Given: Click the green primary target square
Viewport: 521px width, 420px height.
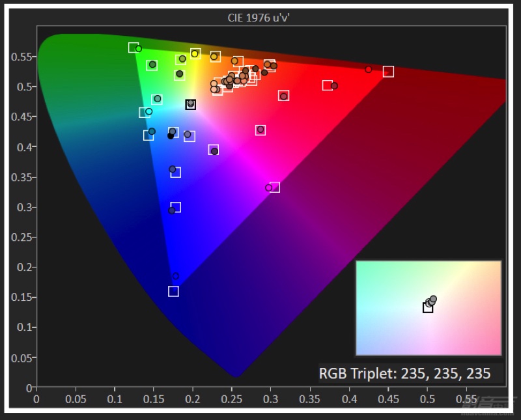Looking at the screenshot, I should [x=134, y=48].
